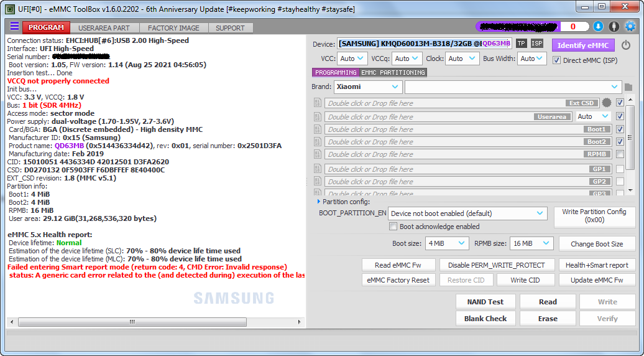Open the RPMB size dropdown

[531, 243]
